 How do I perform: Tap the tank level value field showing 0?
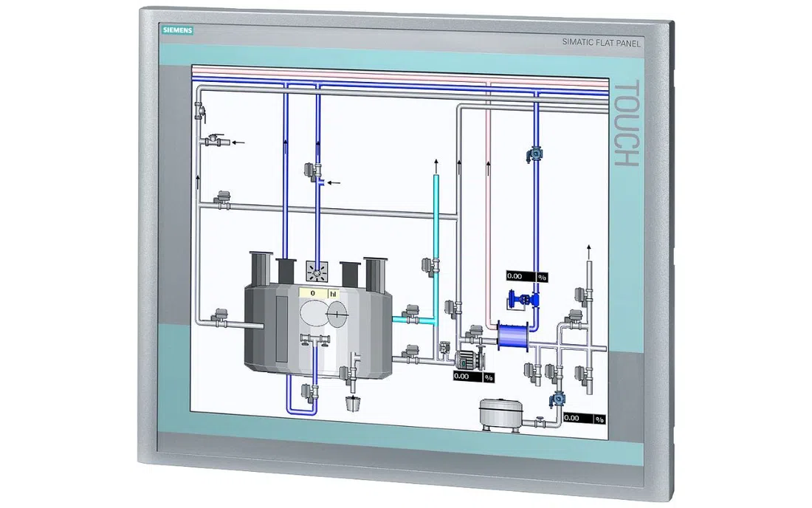point(313,294)
